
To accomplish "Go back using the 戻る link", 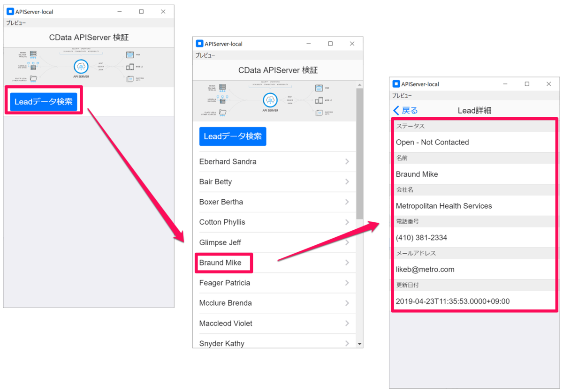I will point(405,110).
